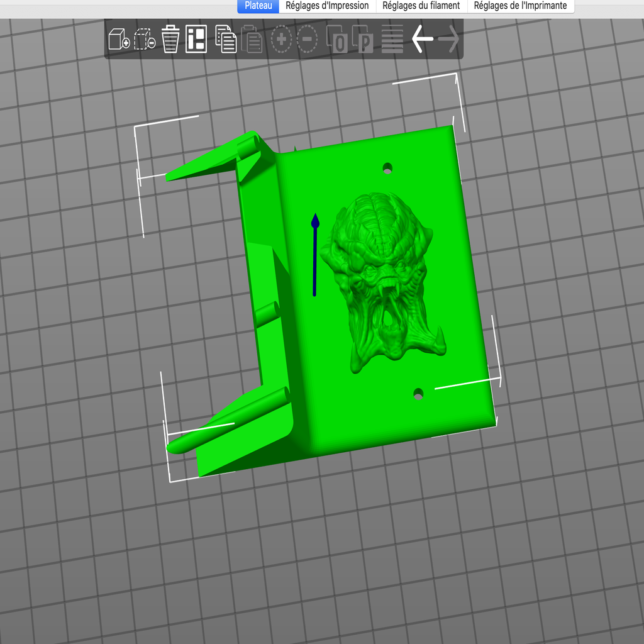Click the Redo right arrow
This screenshot has width=644, height=644.
(x=448, y=39)
